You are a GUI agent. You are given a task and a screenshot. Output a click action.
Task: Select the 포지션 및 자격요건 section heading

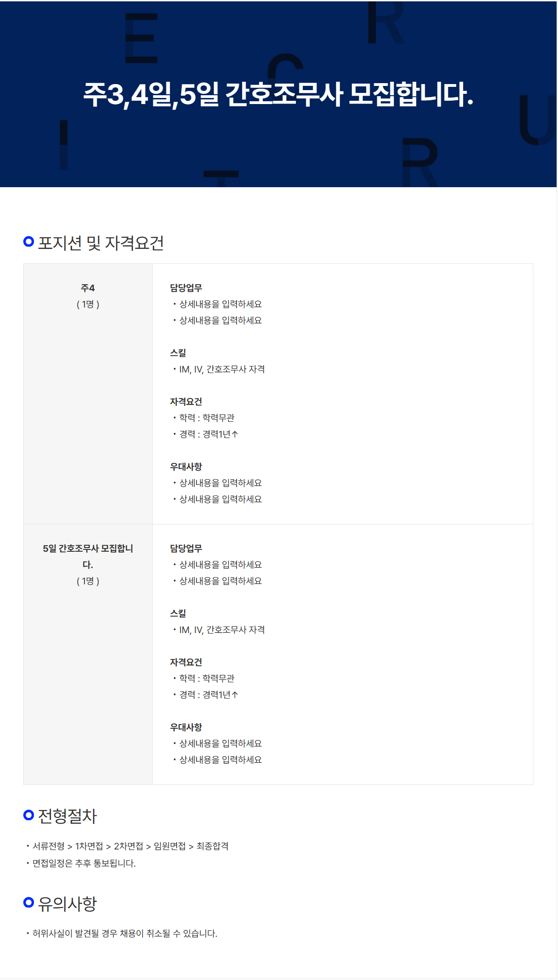click(x=101, y=243)
